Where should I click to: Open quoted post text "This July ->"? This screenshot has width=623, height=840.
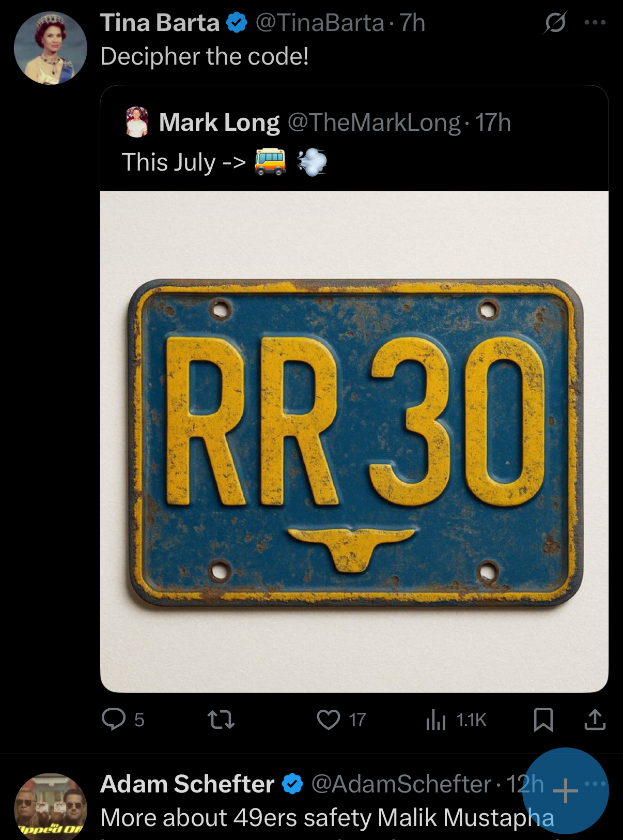[184, 162]
